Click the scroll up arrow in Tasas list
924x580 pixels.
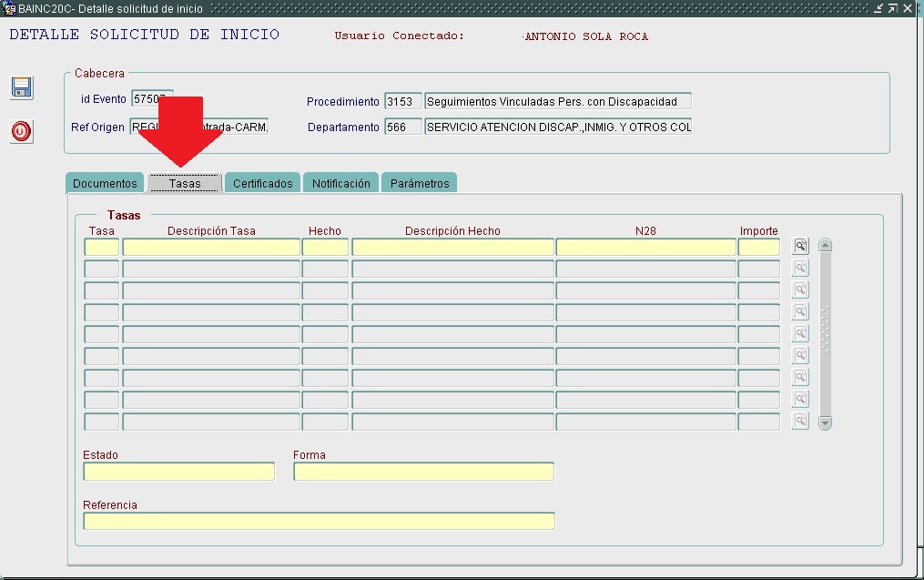(x=826, y=245)
